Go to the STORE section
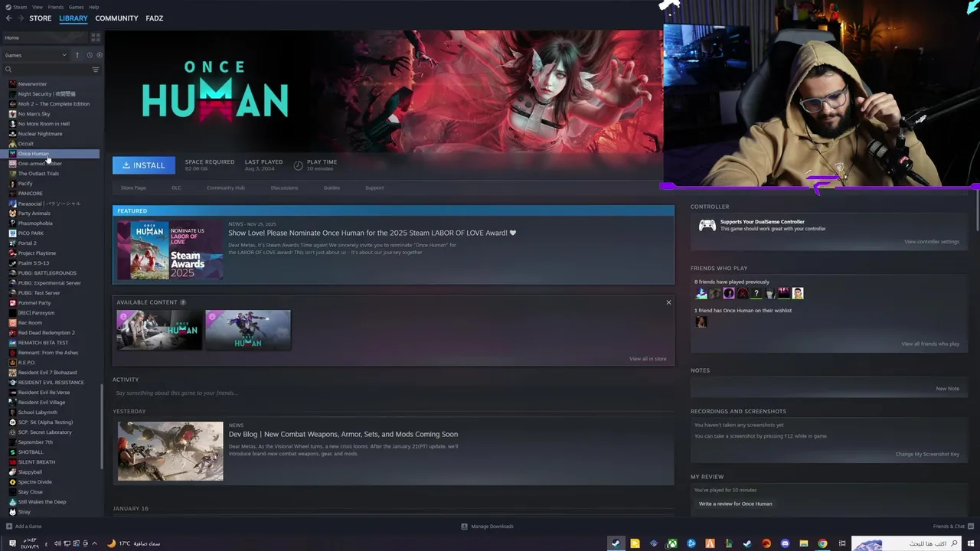The width and height of the screenshot is (980, 551). point(41,18)
